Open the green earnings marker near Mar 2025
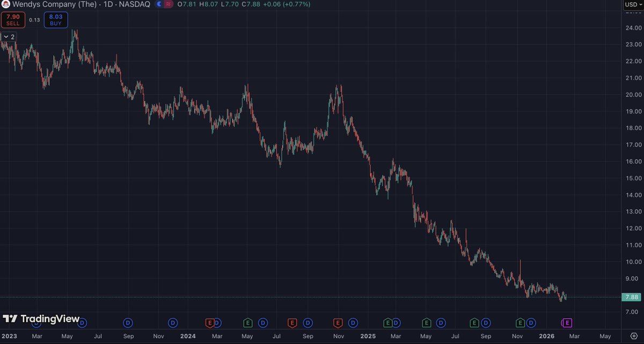 tap(388, 323)
